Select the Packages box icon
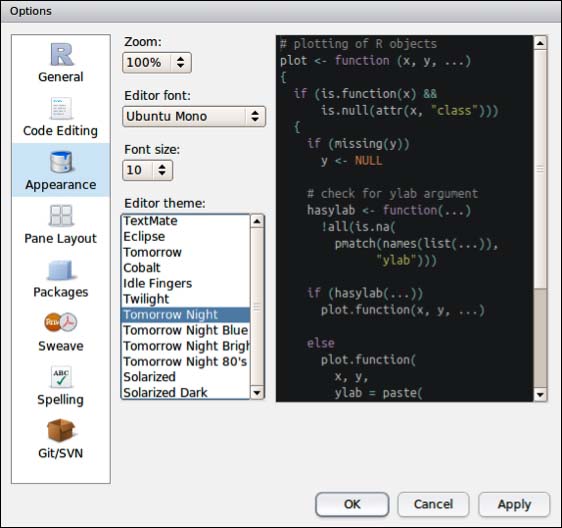 pyautogui.click(x=60, y=270)
